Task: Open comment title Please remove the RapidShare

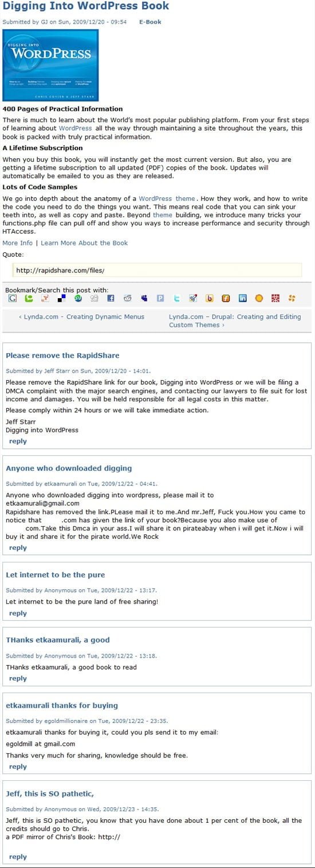Action: (62, 355)
